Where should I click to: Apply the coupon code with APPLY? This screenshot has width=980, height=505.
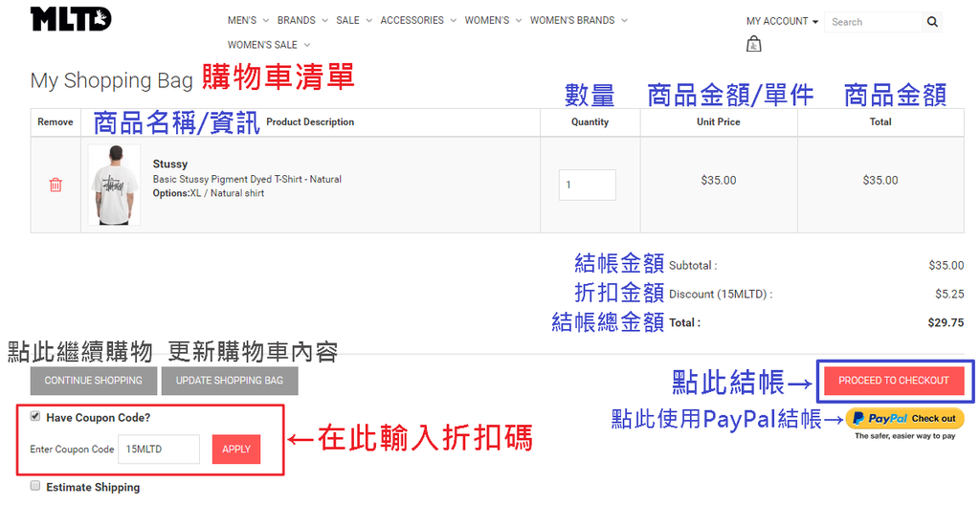tap(236, 450)
